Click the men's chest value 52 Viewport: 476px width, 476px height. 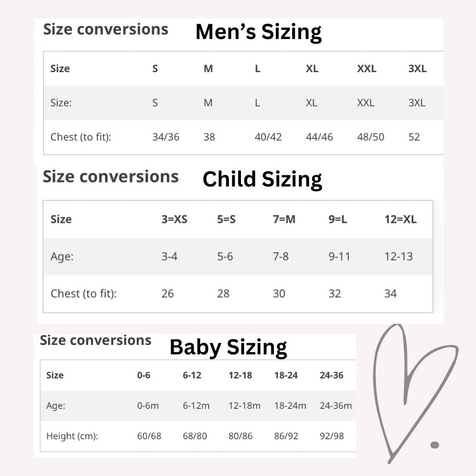(x=414, y=137)
